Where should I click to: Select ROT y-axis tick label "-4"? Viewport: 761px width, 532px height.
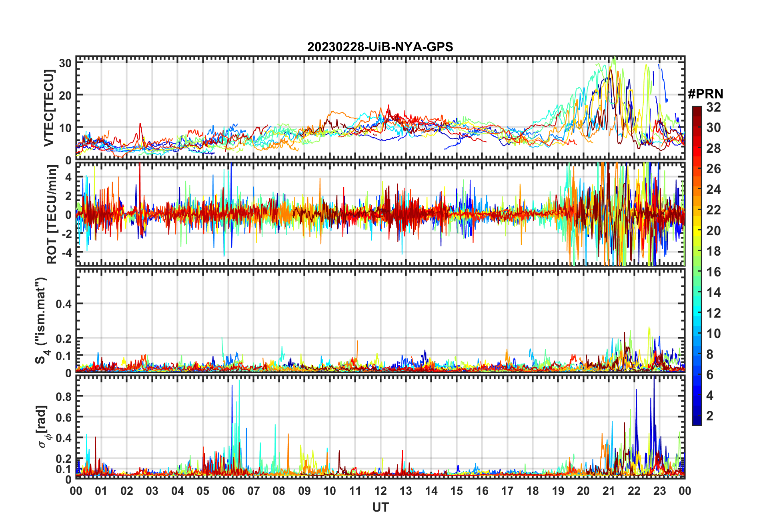[x=66, y=252]
